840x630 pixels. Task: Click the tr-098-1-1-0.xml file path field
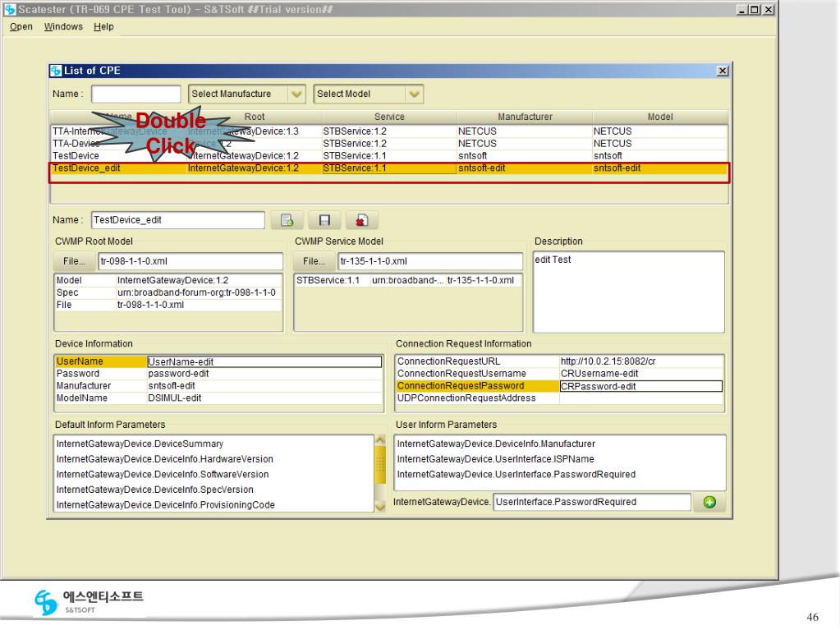[190, 261]
